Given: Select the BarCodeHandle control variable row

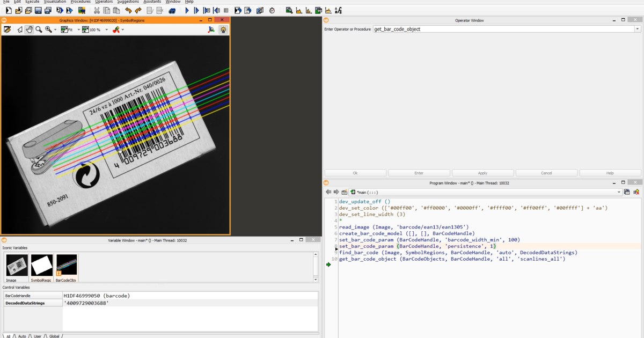Looking at the screenshot, I should (x=161, y=296).
